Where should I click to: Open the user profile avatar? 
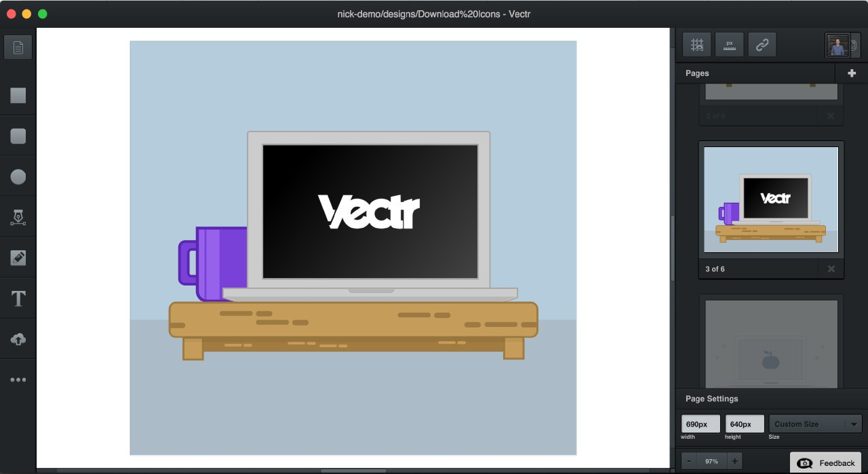tap(838, 45)
